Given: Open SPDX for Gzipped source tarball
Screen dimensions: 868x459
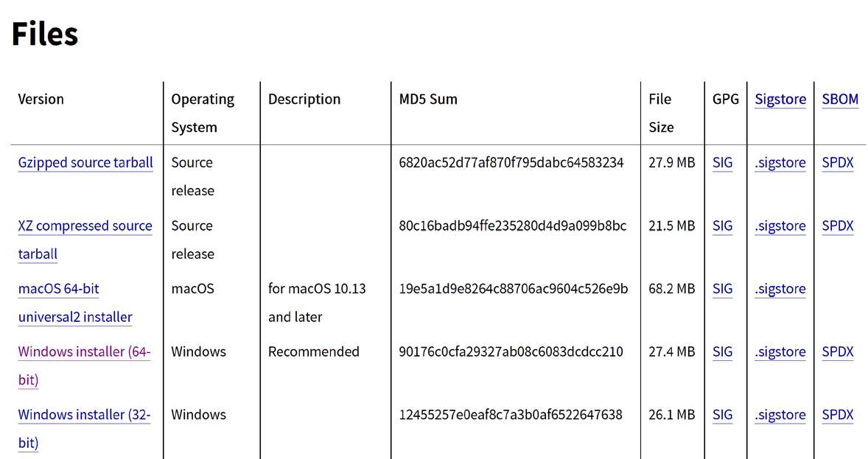Looking at the screenshot, I should [x=838, y=163].
